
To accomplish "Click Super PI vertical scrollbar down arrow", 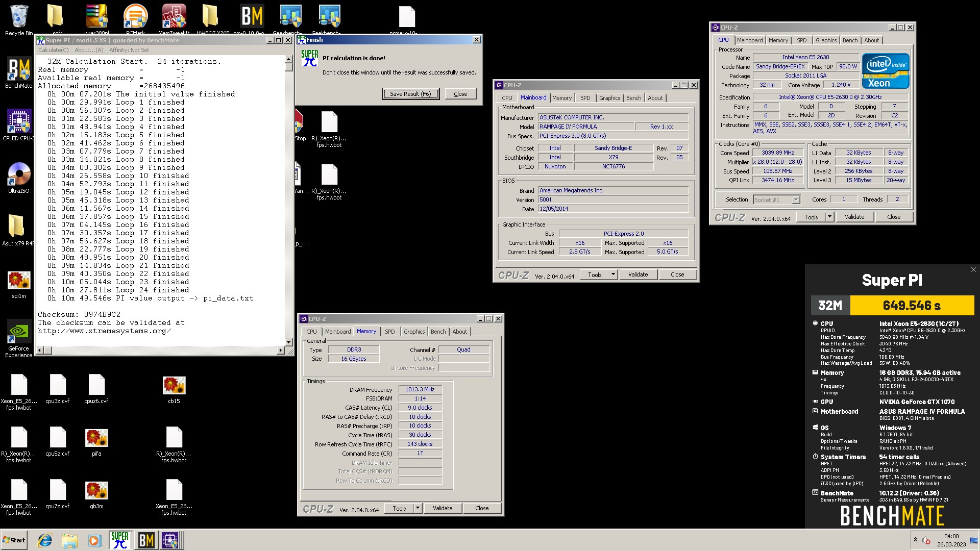I will click(289, 342).
